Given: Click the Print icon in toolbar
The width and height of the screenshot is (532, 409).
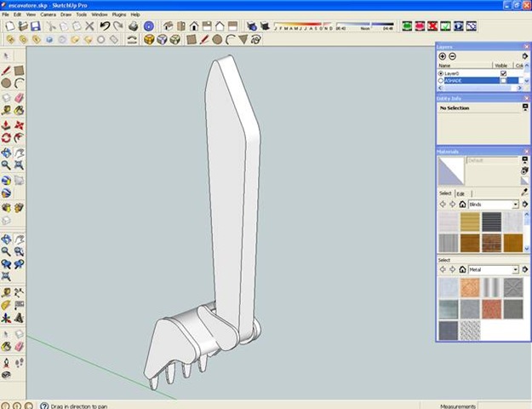Looking at the screenshot, I should pos(133,26).
